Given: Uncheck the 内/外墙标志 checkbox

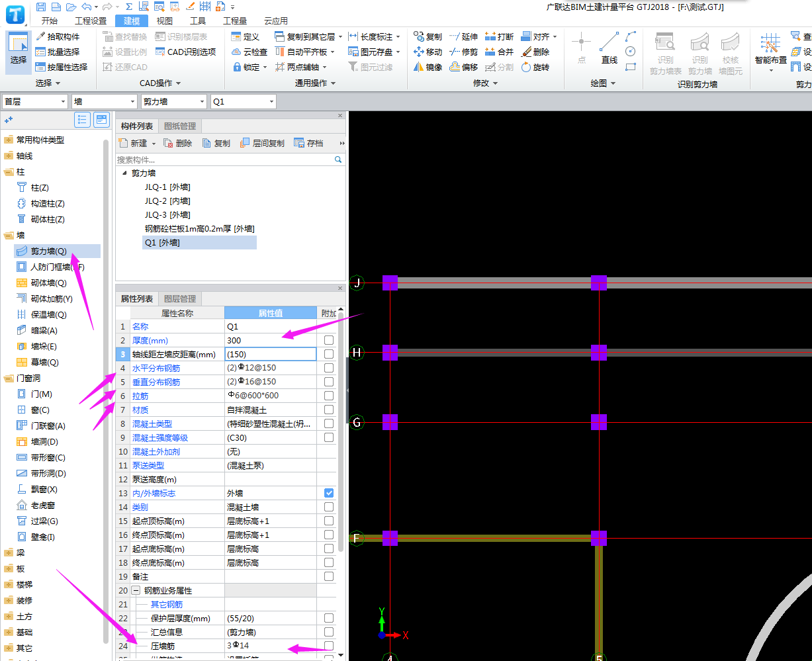Looking at the screenshot, I should tap(329, 493).
